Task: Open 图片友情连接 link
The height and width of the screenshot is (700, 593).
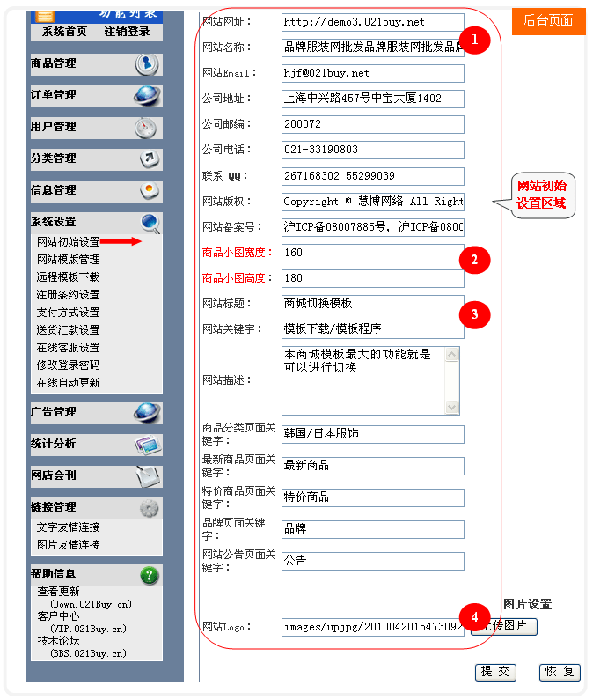Action: pos(69,545)
